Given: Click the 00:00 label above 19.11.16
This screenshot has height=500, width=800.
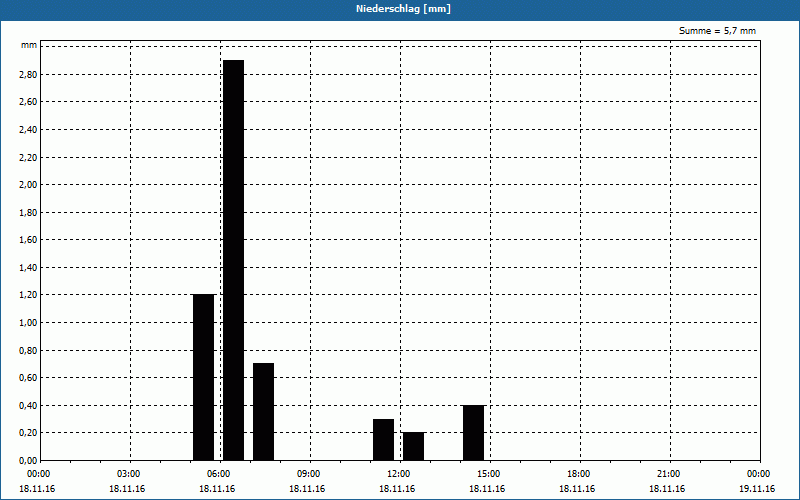Looking at the screenshot, I should [x=759, y=474].
